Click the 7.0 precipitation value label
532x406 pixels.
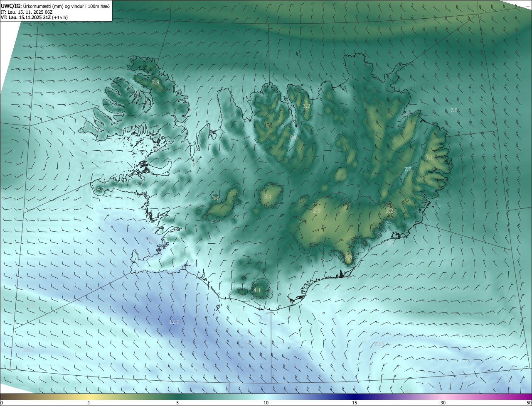pos(454,110)
